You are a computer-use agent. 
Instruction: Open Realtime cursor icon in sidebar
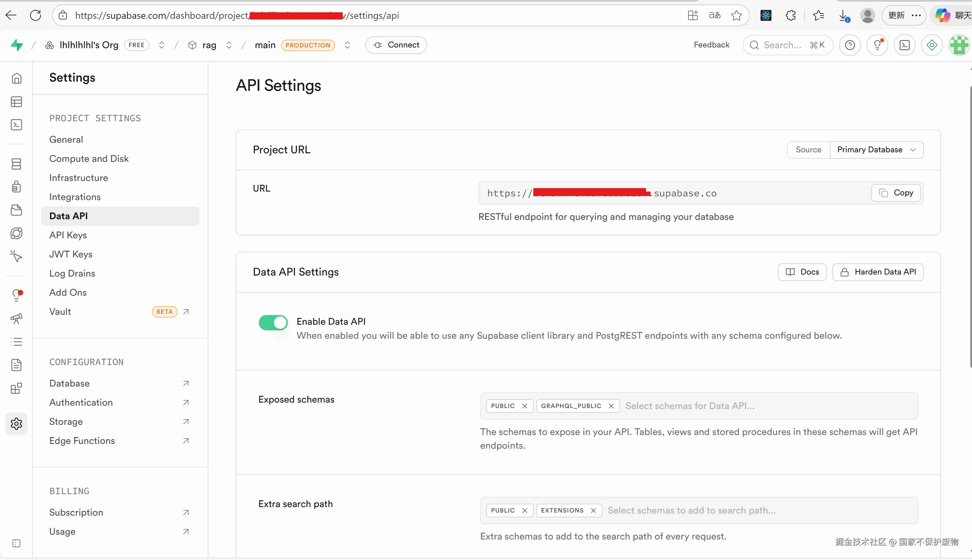pos(16,256)
